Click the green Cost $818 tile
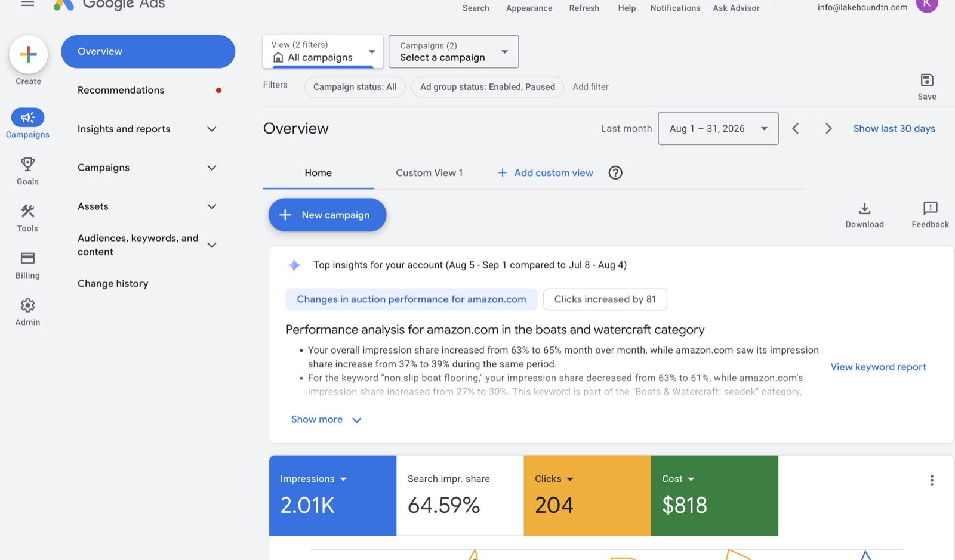955x560 pixels. [714, 495]
